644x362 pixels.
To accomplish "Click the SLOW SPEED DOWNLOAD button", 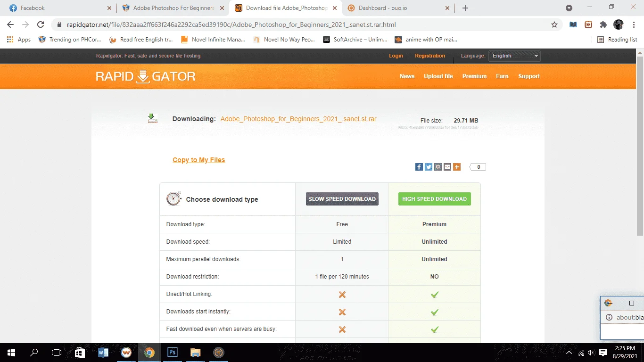I will point(342,199).
